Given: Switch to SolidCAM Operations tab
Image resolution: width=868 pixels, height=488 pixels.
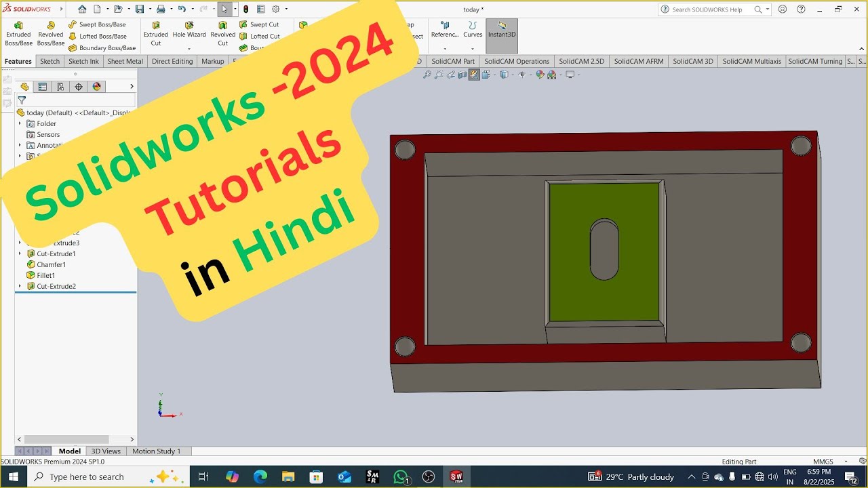Looking at the screenshot, I should (517, 61).
